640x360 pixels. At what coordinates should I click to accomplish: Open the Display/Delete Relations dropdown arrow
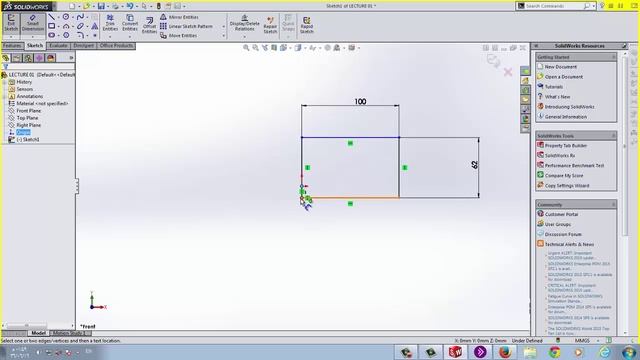(244, 37)
